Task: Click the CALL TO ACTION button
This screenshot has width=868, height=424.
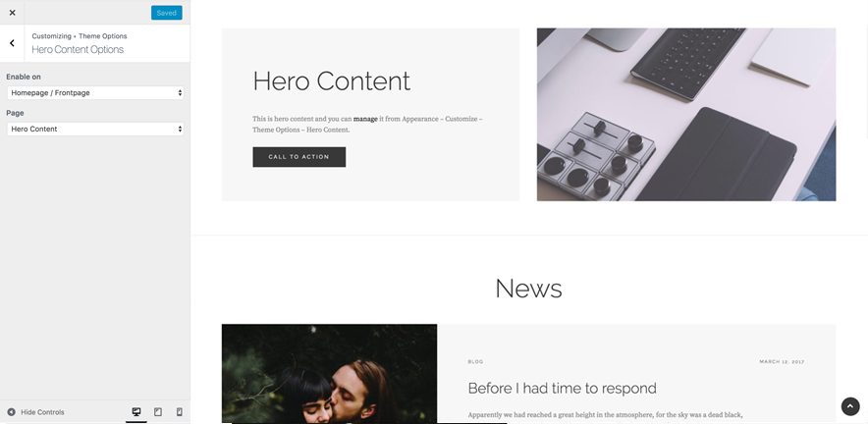Action: point(298,157)
